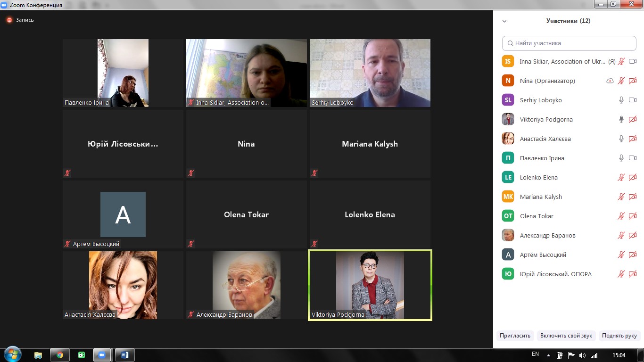Image resolution: width=644 pixels, height=362 pixels.
Task: Collapse the Участники panel with chevron
Action: tap(504, 21)
